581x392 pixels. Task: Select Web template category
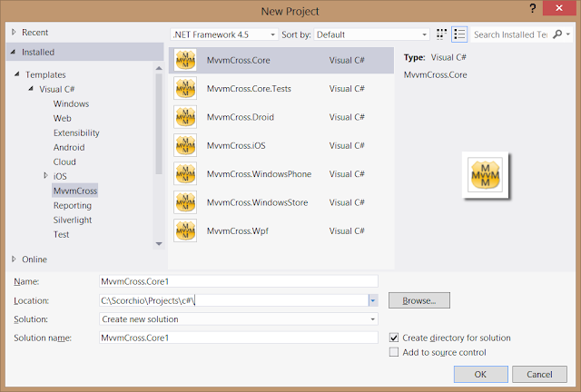pyautogui.click(x=63, y=118)
